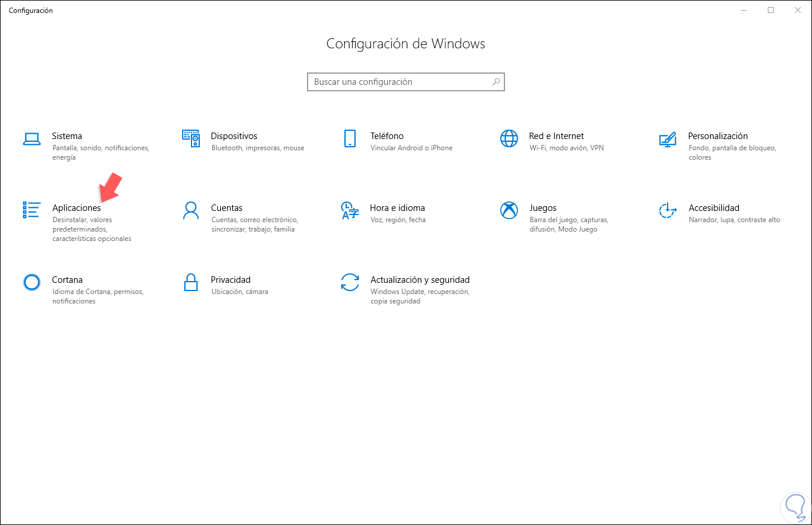Open the Teléfono phone icon

pos(350,138)
